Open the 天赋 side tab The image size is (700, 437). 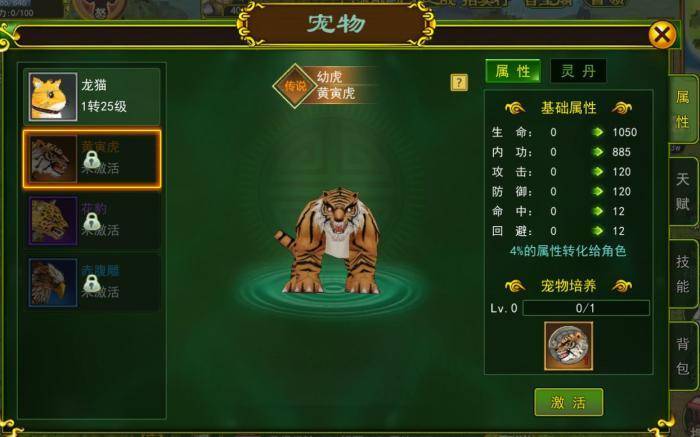[683, 191]
